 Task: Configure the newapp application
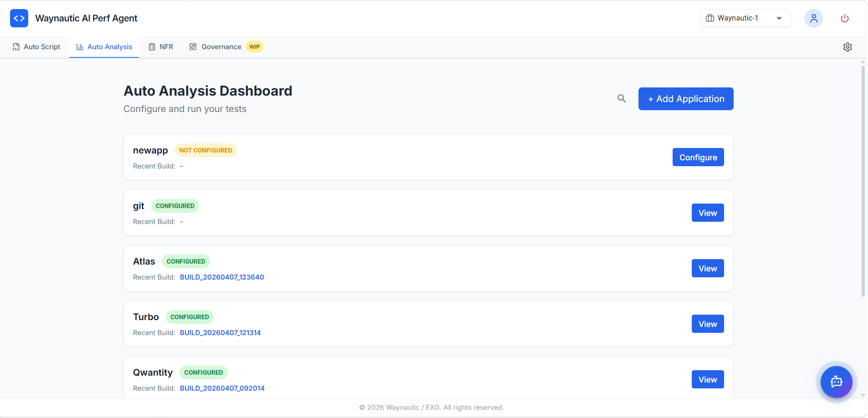pyautogui.click(x=698, y=157)
